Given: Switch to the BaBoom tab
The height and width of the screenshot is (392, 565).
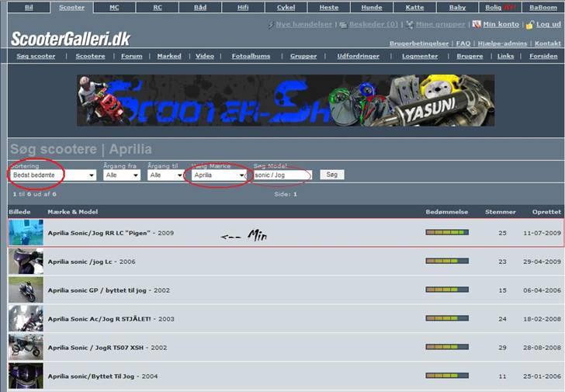Looking at the screenshot, I should (543, 7).
